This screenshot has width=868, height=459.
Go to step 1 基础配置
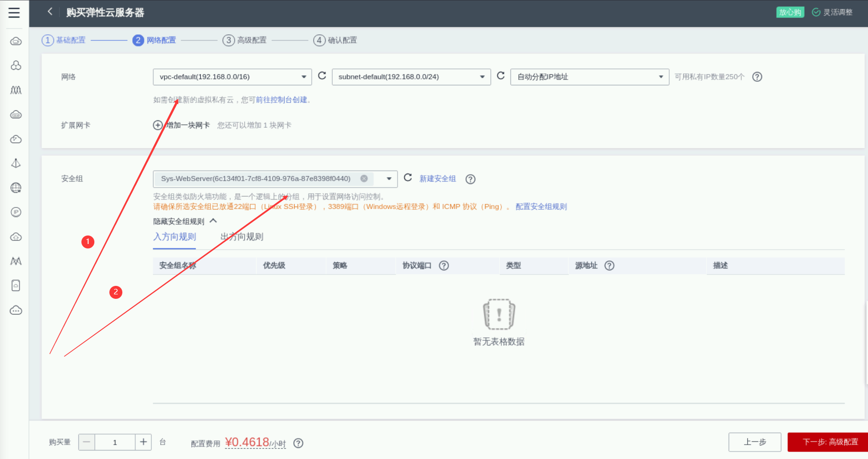point(63,40)
